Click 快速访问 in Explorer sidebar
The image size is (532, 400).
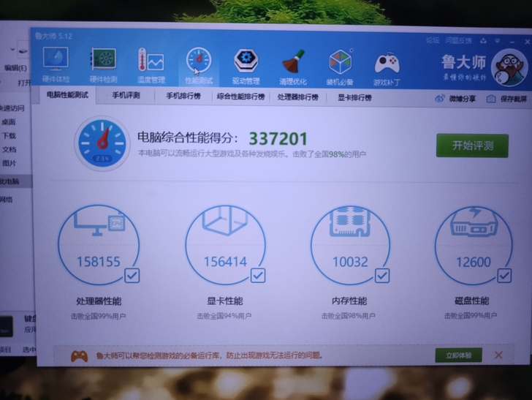12,108
